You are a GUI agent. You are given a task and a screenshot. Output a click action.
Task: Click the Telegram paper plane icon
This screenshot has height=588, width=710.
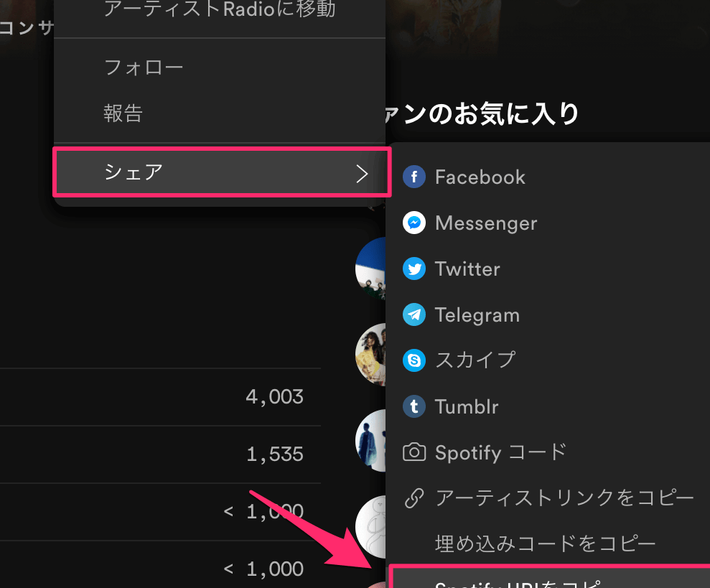pos(414,314)
